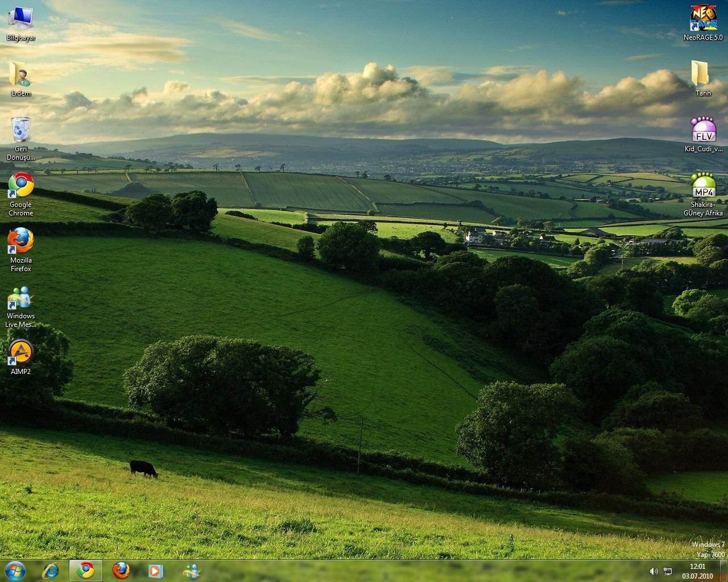728x582 pixels.
Task: Open the Bilgisayar desktop icon
Action: (x=20, y=19)
